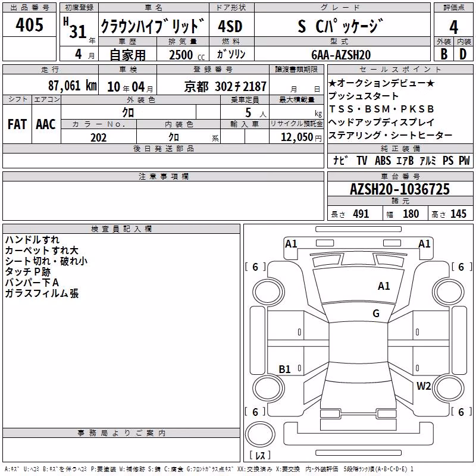Select inspection expiry "10年04月"
The width and height of the screenshot is (476, 476).
tap(130, 87)
